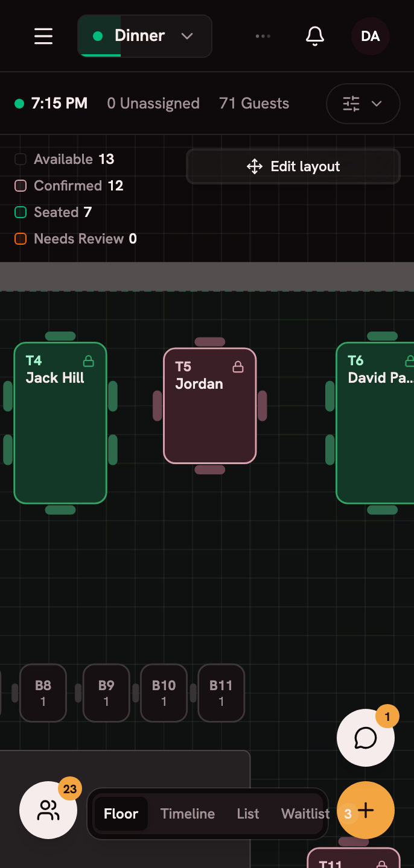Toggle the Seated status filter
This screenshot has width=414, height=868.
tap(53, 212)
